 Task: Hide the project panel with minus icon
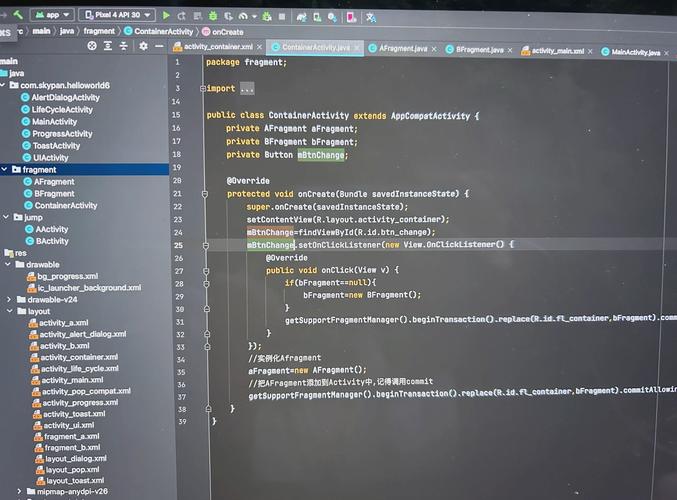[x=159, y=46]
